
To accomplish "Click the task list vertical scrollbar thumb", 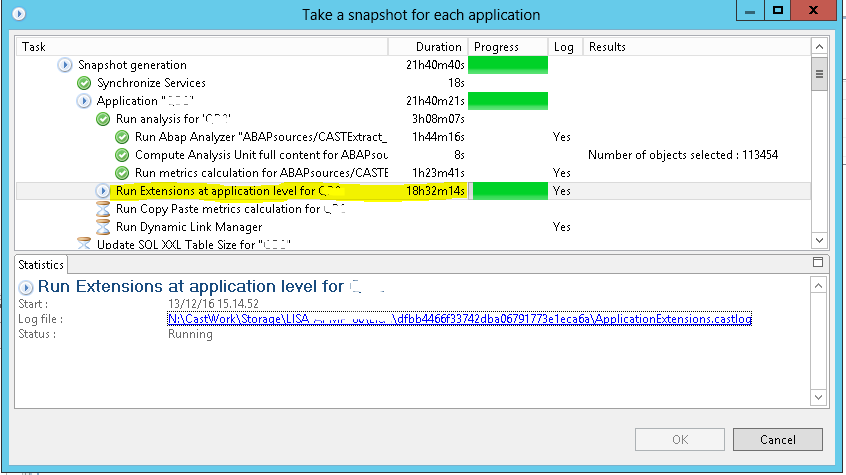I will pyautogui.click(x=819, y=74).
